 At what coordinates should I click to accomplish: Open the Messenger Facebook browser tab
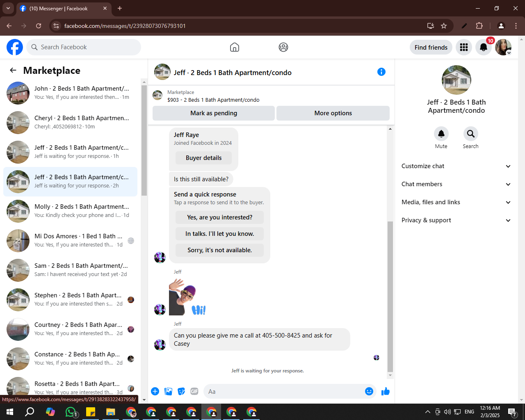tap(64, 8)
